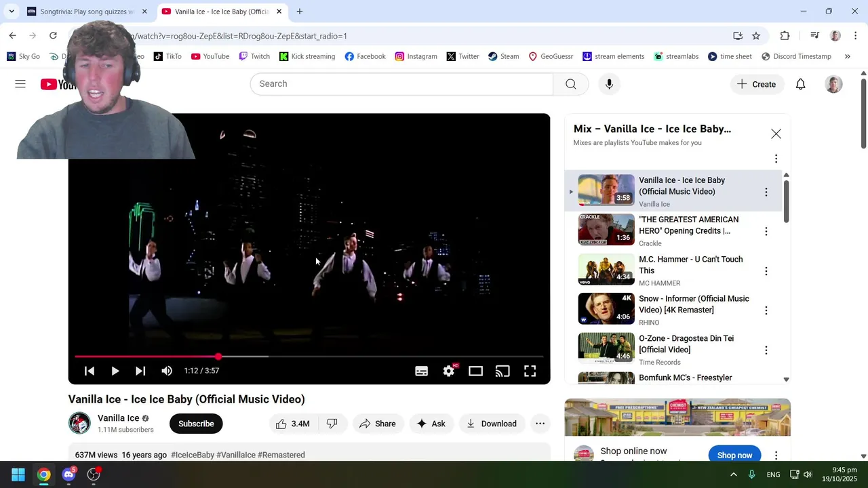Close the Vanilla Ice YouTube tab
This screenshot has height=488, width=868.
pos(279,12)
